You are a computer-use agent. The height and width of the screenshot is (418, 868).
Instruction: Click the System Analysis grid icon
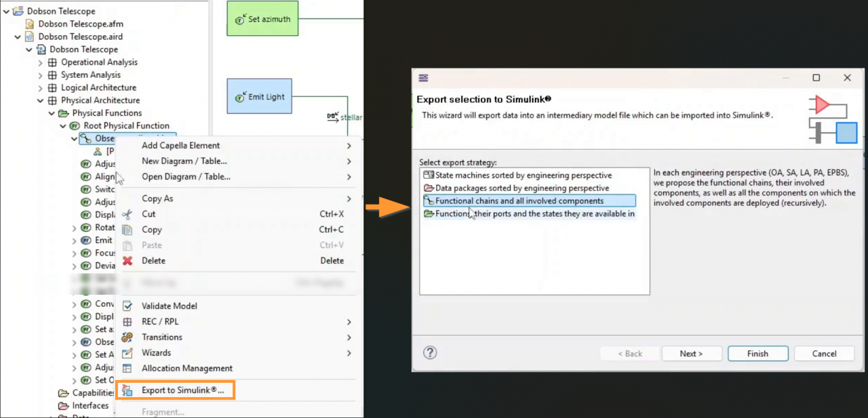click(52, 75)
